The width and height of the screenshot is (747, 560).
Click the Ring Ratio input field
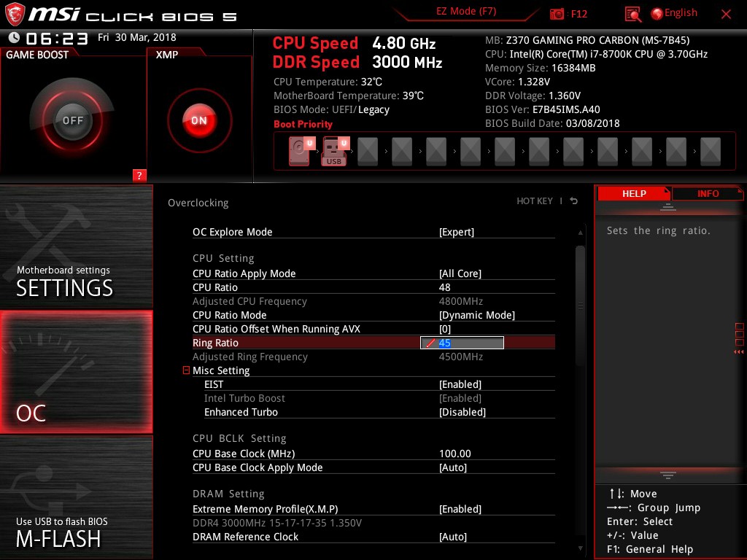tap(462, 343)
